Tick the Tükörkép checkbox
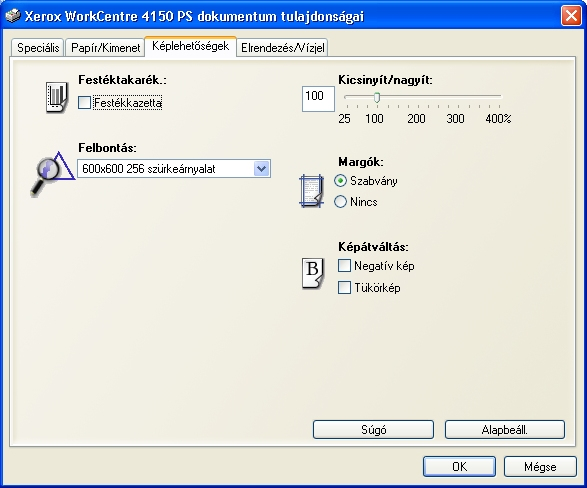 pyautogui.click(x=344, y=288)
